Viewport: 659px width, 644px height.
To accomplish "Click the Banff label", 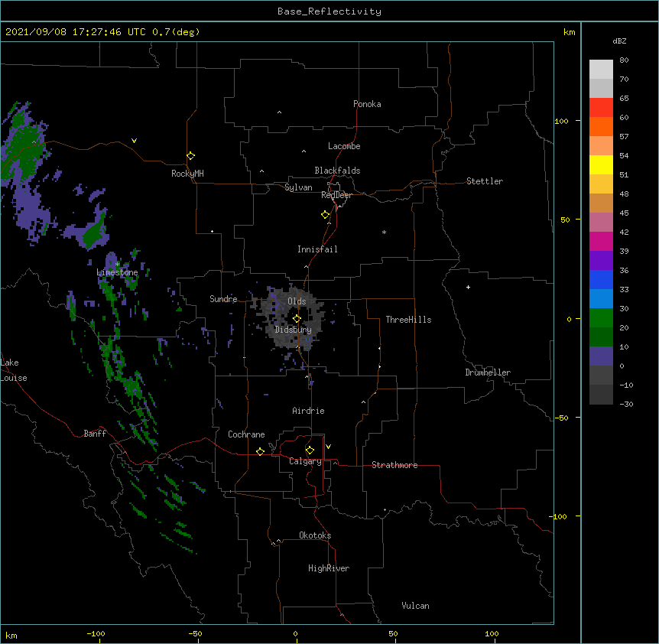I will pos(95,434).
